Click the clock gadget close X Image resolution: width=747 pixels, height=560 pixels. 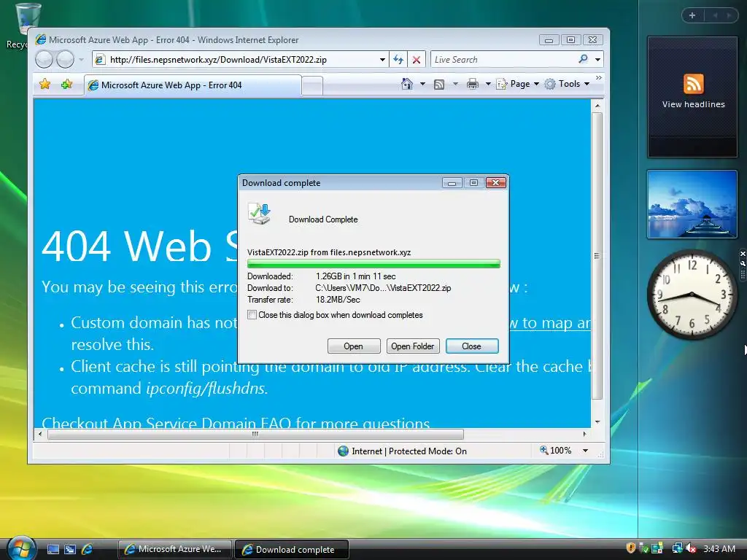(x=743, y=254)
